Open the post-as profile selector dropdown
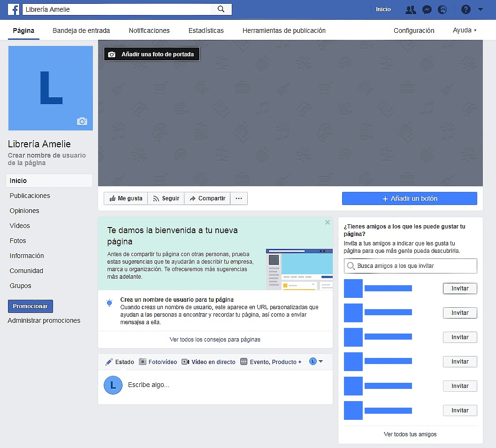 pyautogui.click(x=316, y=362)
